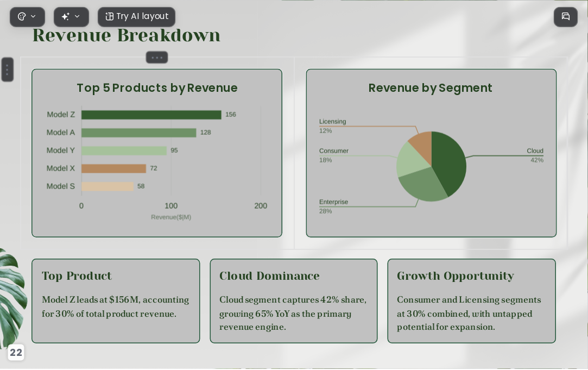This screenshot has height=370, width=588.
Task: Select the slide number 22 badge
Action: click(x=16, y=353)
